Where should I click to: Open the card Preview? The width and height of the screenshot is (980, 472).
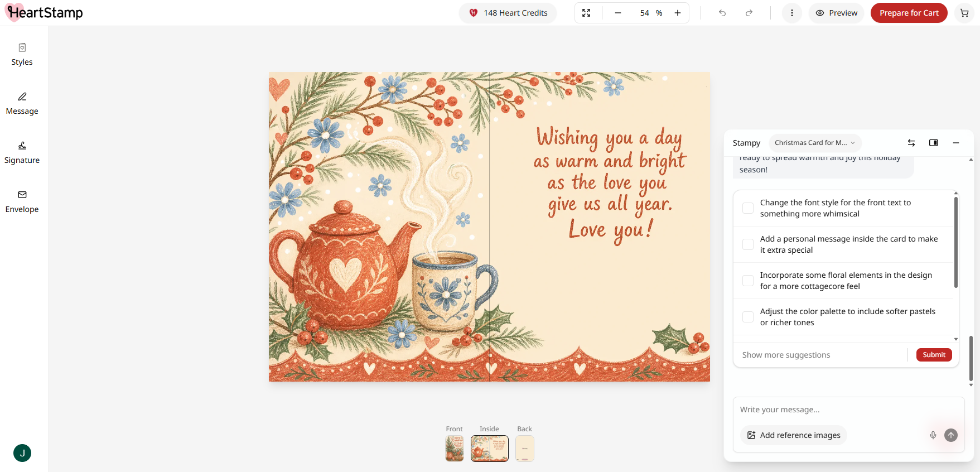[836, 13]
